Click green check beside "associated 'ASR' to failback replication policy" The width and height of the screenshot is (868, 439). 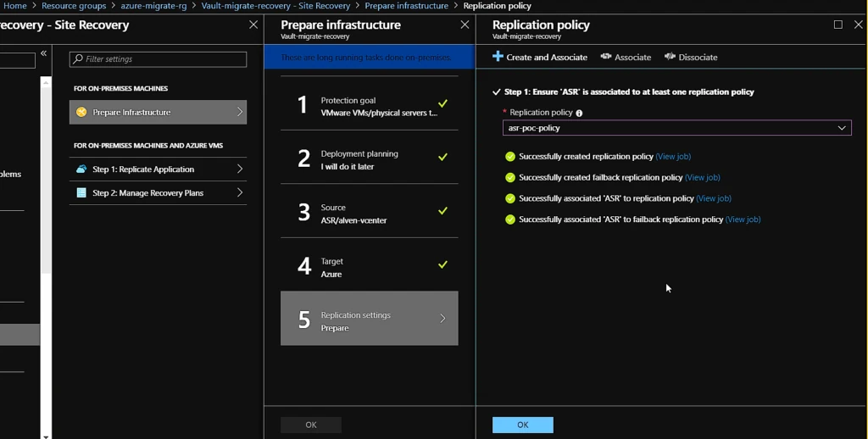tap(510, 219)
